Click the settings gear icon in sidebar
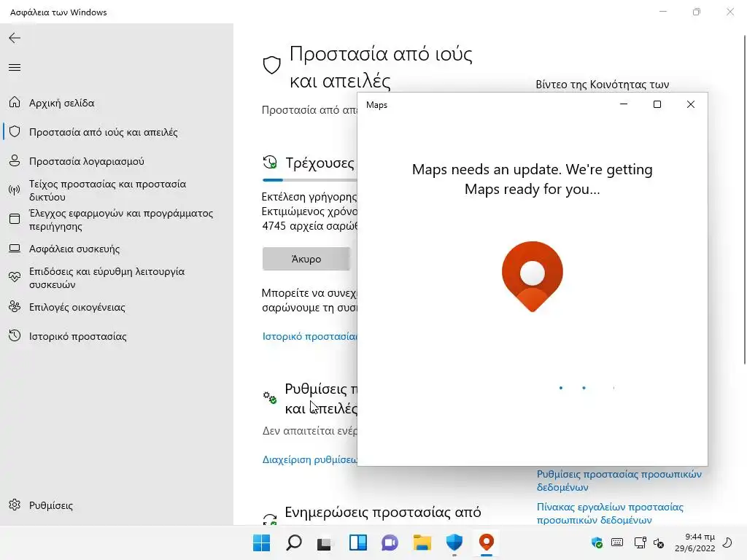Screen dimensions: 747x560 coord(15,505)
